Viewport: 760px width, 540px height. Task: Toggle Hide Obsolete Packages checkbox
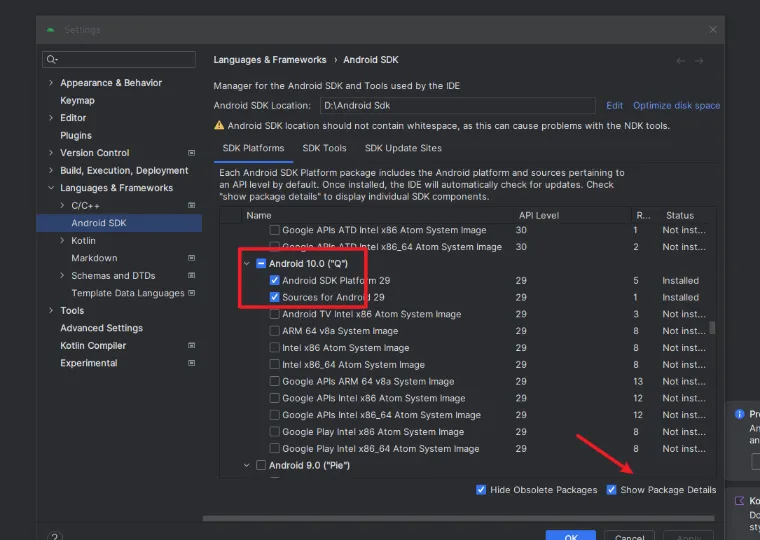(x=481, y=490)
